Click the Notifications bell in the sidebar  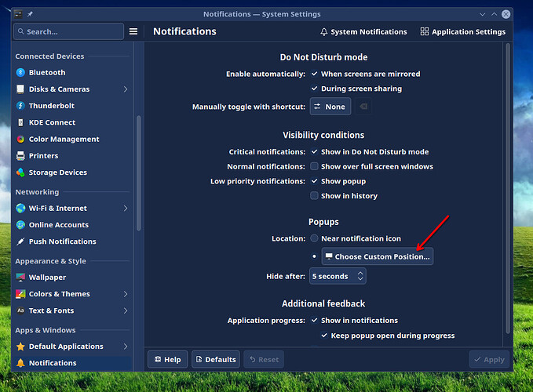tap(20, 363)
